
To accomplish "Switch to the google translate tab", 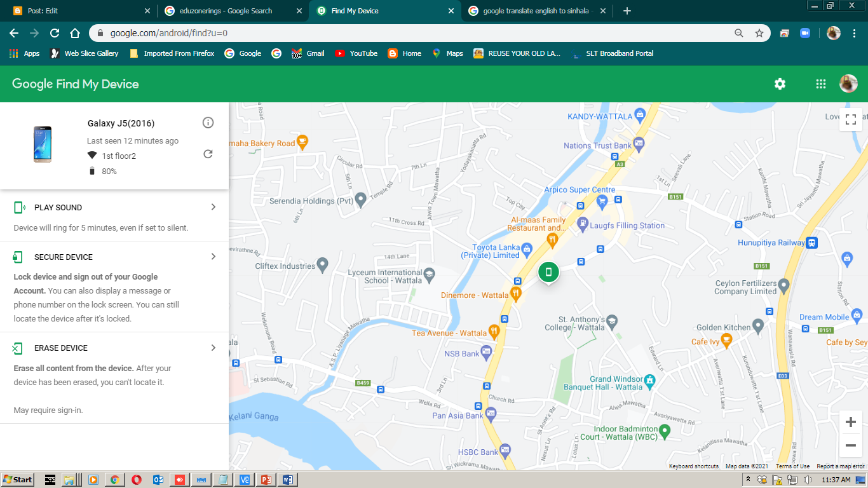I will (534, 10).
